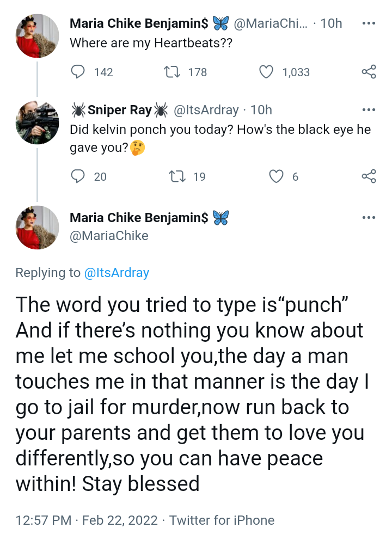Retweet Sniper Ray's tweet with 19 retweets

(x=177, y=176)
